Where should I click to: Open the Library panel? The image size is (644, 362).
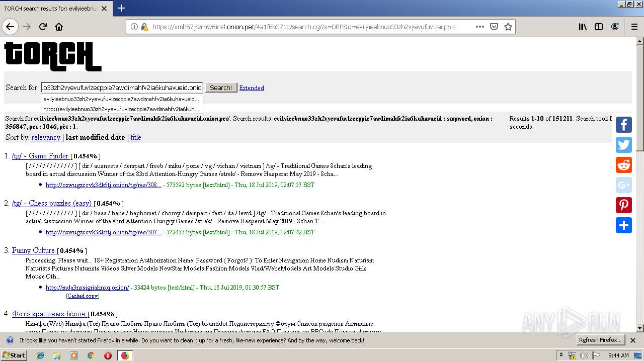coord(583,27)
